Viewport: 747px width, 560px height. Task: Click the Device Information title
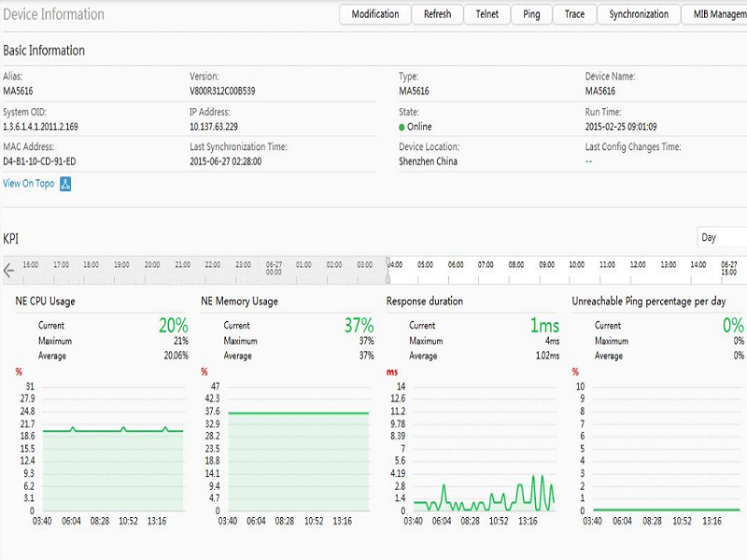coord(53,14)
